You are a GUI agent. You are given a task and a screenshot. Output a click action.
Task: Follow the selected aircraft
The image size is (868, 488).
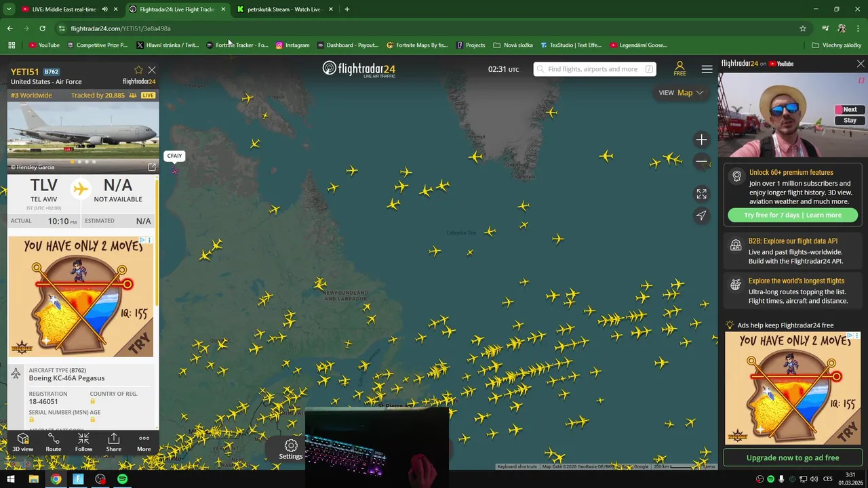pyautogui.click(x=83, y=443)
